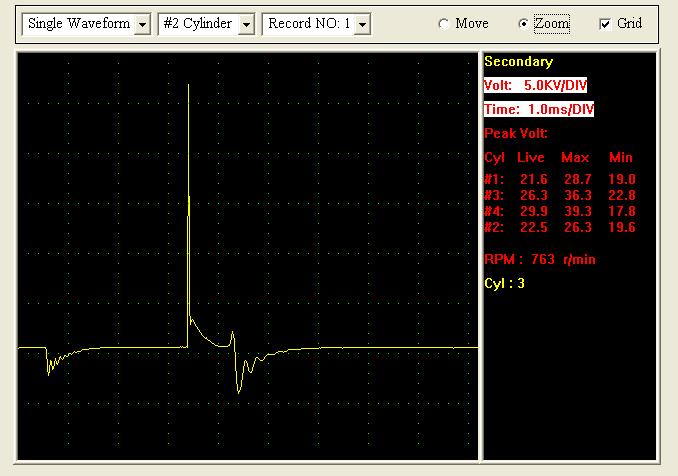Viewport: 678px width, 476px height.
Task: Click the Volt: 5.0KV/DIV setting
Action: pyautogui.click(x=535, y=85)
